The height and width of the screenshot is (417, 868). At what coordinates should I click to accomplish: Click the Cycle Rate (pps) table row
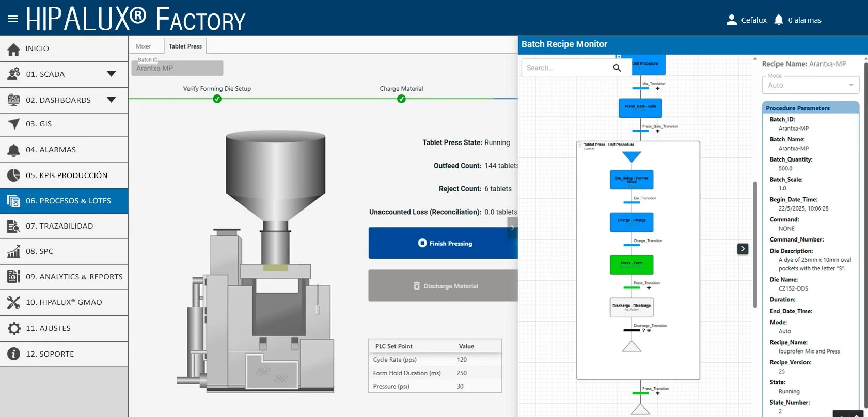click(x=435, y=360)
